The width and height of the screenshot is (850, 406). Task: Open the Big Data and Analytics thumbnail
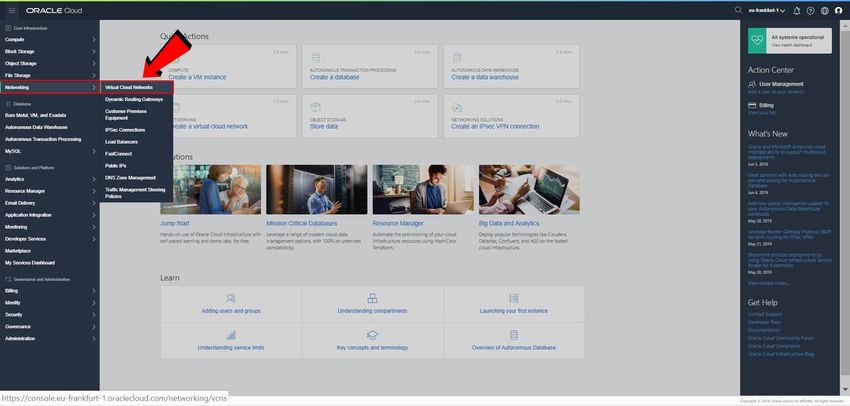529,190
